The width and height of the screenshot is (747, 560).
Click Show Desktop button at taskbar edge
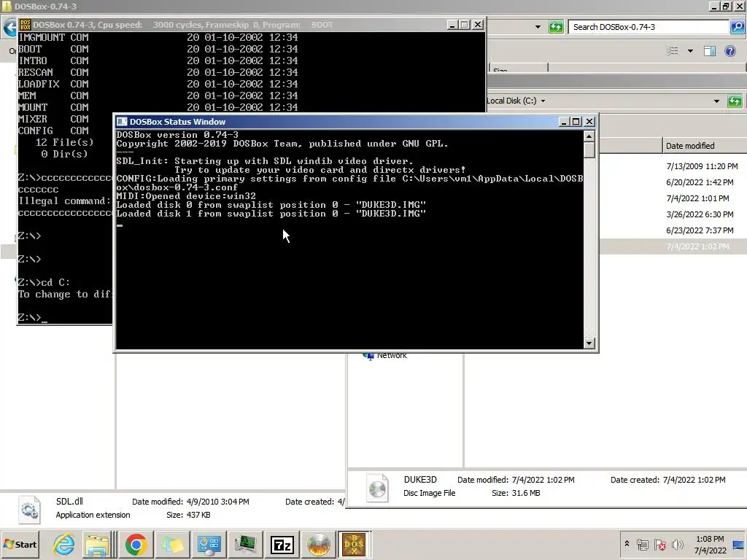pos(739,544)
